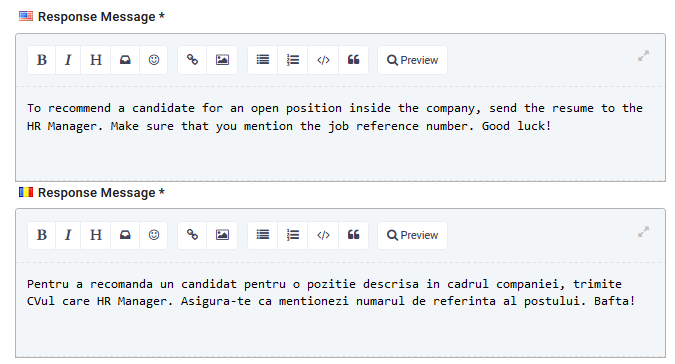Toggle bold in English response editor
Screen dimensions: 675x364
click(41, 60)
